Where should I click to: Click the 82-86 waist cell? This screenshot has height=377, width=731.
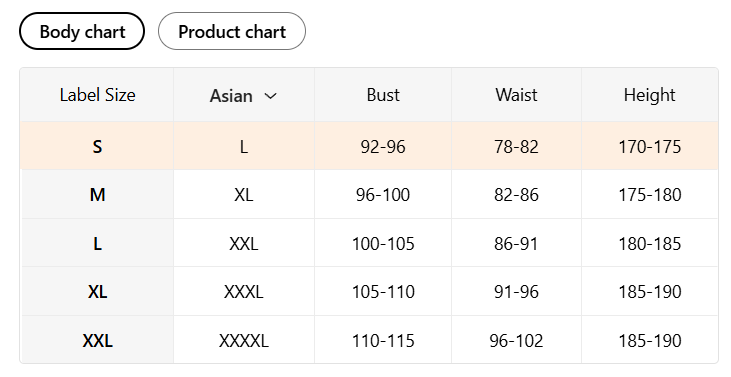click(516, 195)
